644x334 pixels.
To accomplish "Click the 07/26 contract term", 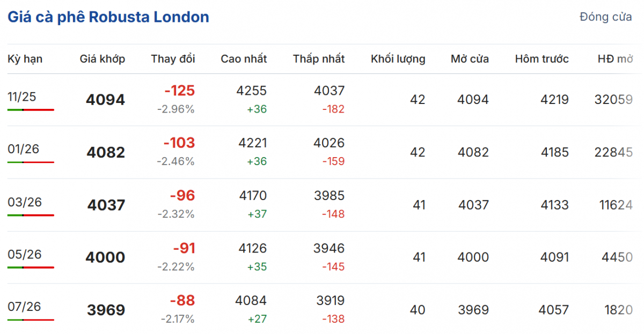I will pyautogui.click(x=24, y=307).
